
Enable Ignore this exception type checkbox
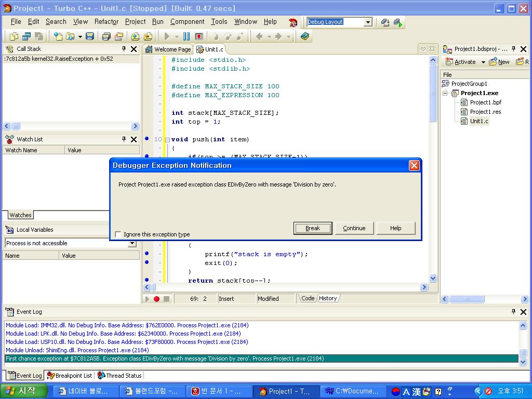pyautogui.click(x=118, y=234)
